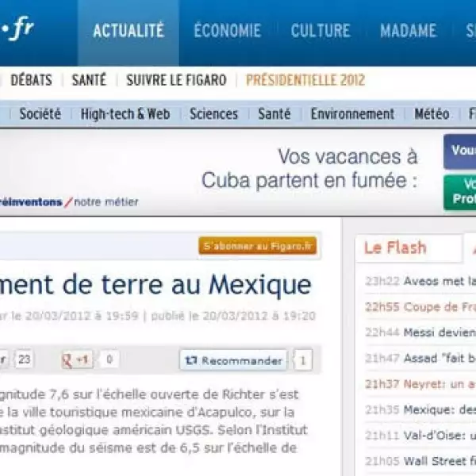
Task: Open the 21h35 Mexique flash item
Action: point(420,410)
